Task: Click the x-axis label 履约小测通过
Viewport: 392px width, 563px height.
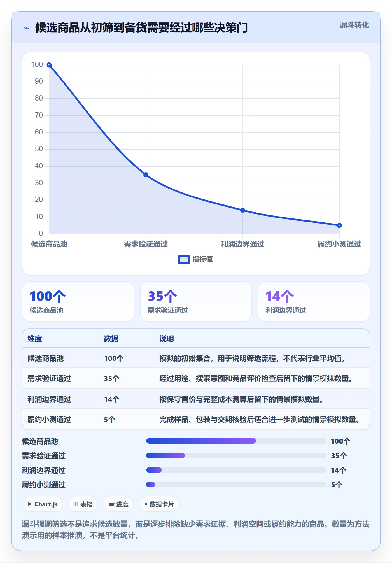Action: (339, 244)
